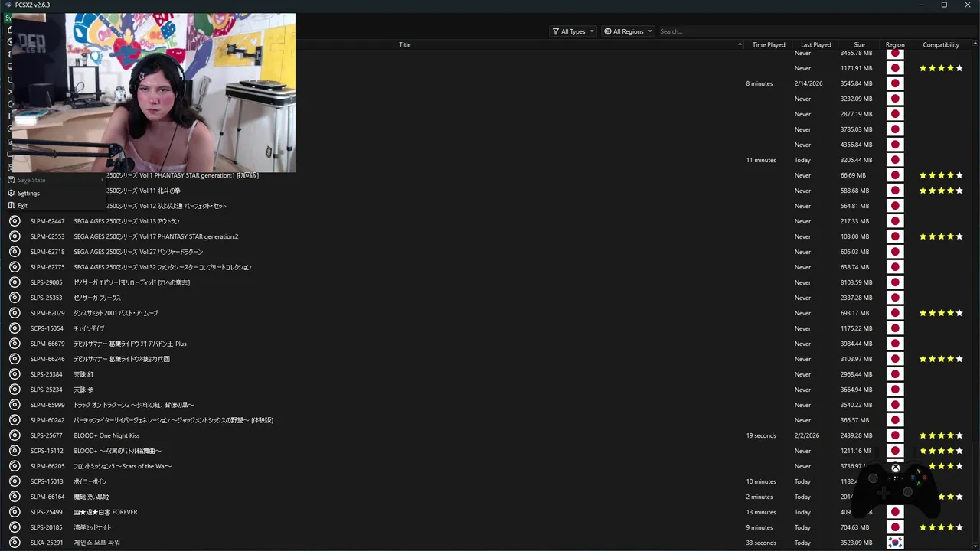This screenshot has width=980, height=551.
Task: Select the BLOOD+ One Night Kiss title
Action: (106, 435)
